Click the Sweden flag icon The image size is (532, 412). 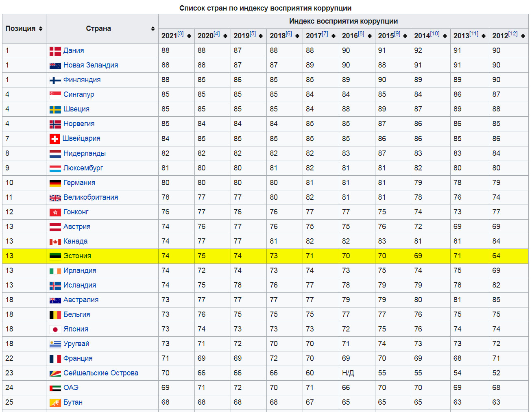point(55,109)
